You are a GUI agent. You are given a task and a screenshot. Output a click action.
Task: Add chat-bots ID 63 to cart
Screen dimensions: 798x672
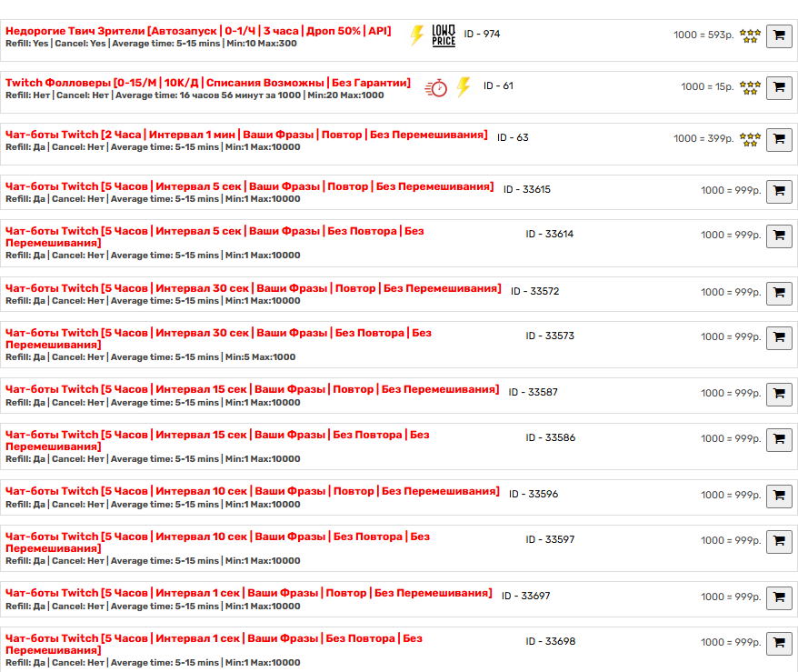click(x=779, y=139)
